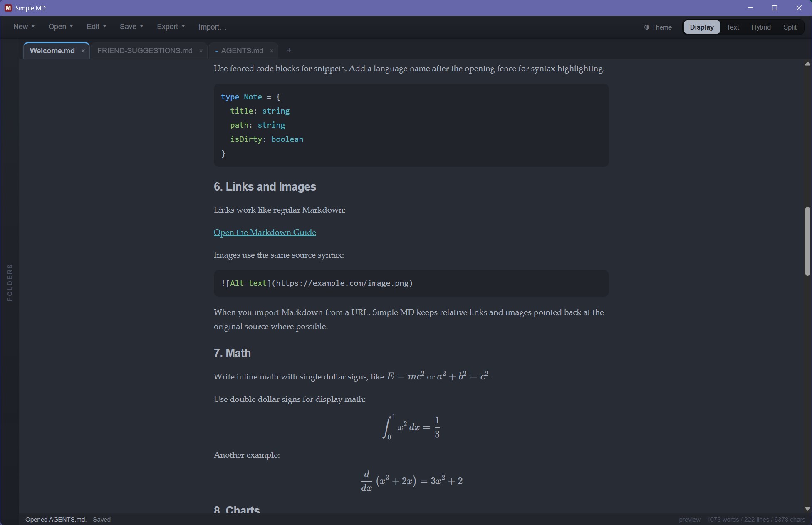812x525 pixels.
Task: Click the '6. Links and Images' heading
Action: click(x=265, y=186)
